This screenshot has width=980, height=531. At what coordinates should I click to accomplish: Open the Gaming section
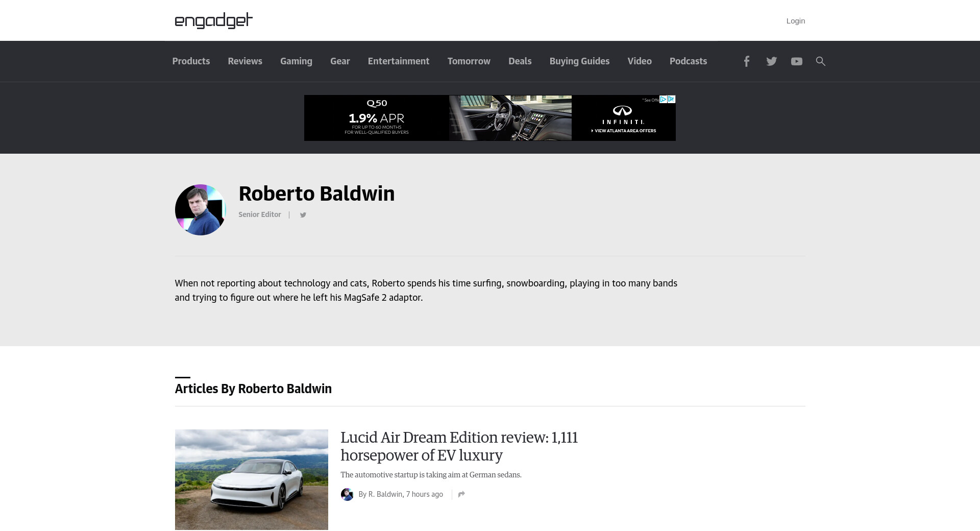pyautogui.click(x=296, y=61)
